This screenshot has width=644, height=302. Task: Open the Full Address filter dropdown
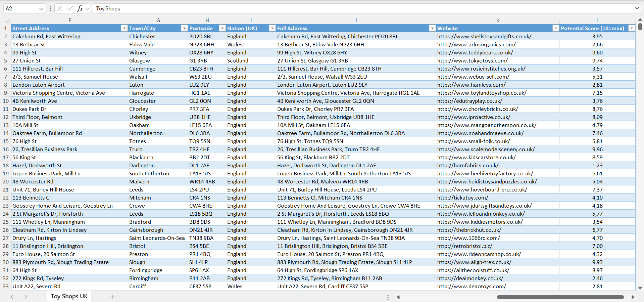click(432, 28)
